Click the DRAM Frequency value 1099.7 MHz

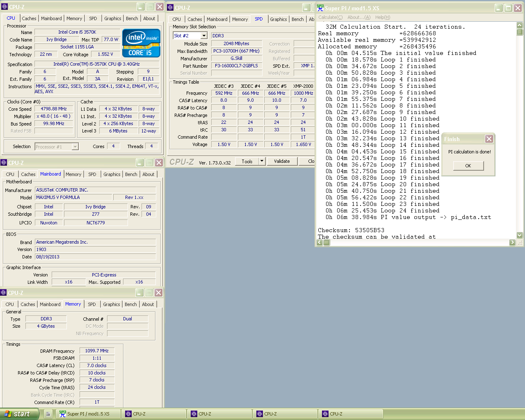[97, 351]
